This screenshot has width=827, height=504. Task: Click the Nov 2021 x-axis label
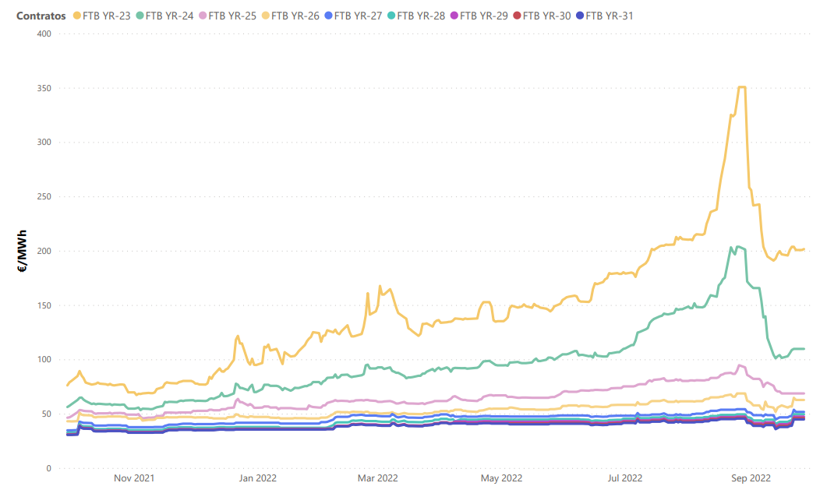click(134, 478)
